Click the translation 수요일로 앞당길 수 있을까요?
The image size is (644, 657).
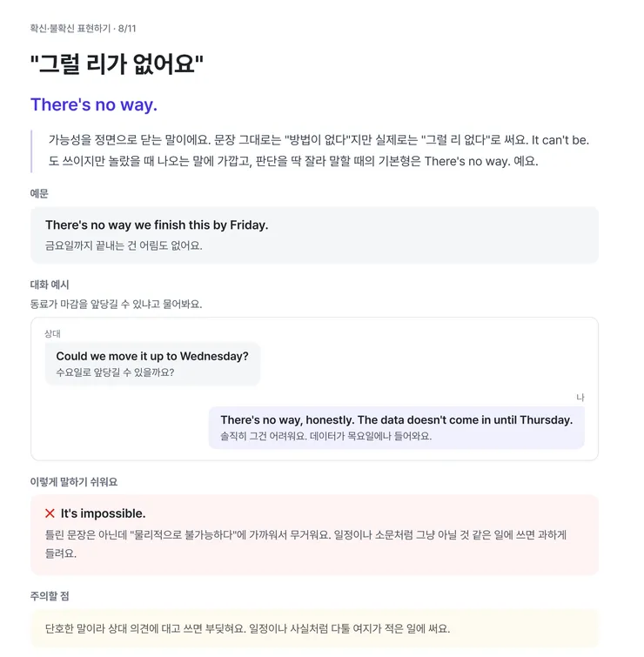tap(115, 372)
